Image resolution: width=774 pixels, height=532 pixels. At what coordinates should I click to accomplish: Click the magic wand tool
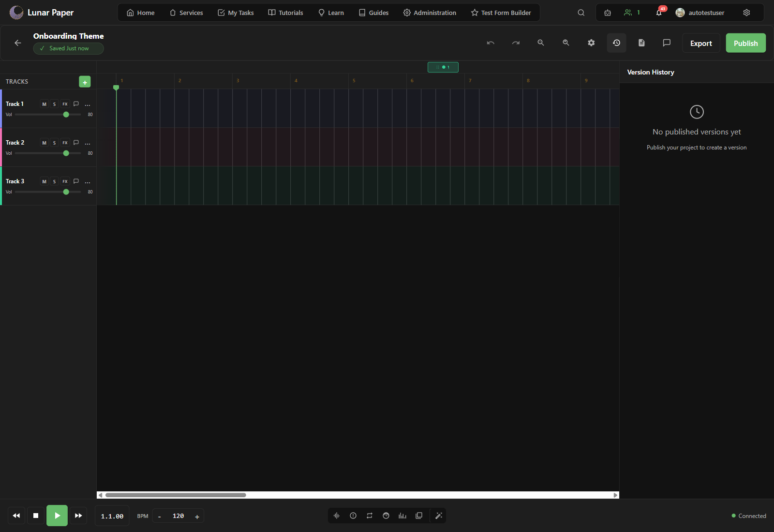[439, 516]
